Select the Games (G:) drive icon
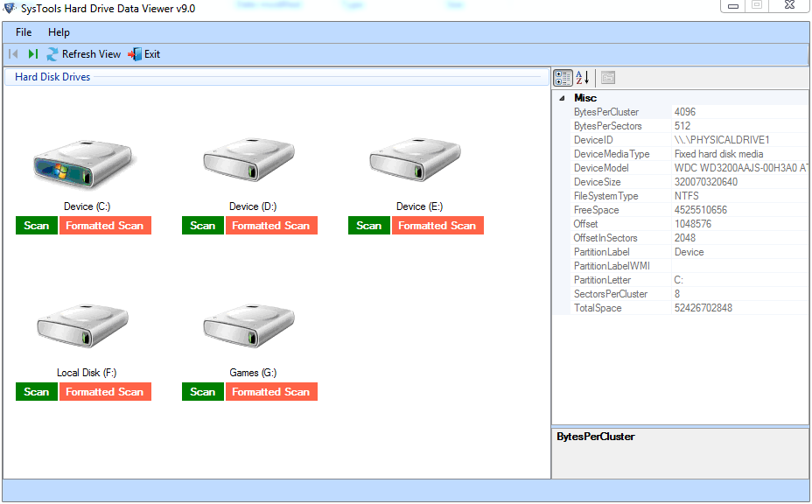The height and width of the screenshot is (504, 812). tap(249, 325)
